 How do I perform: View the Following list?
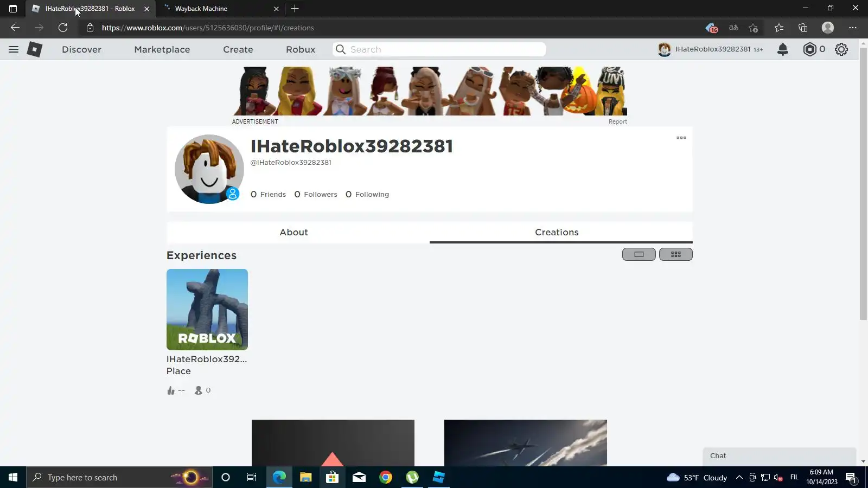tap(367, 194)
